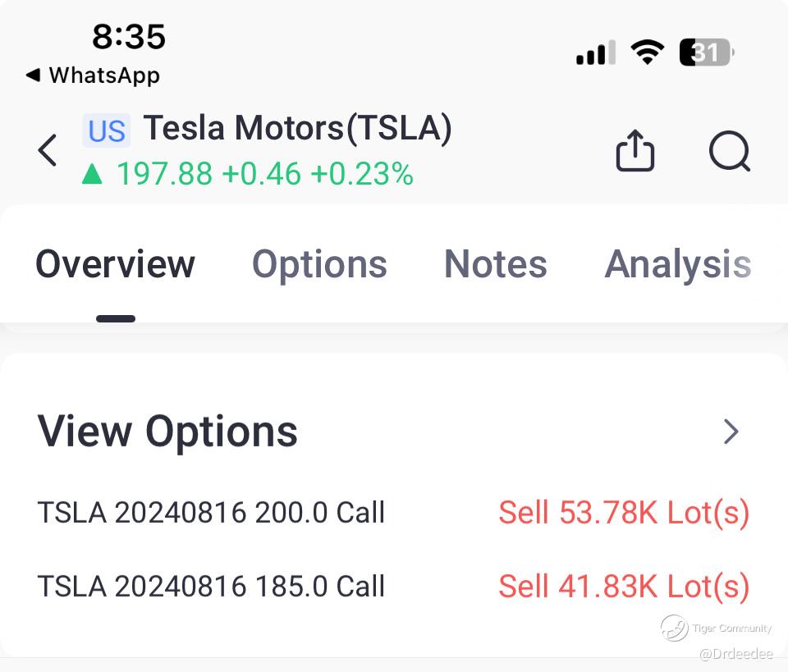Tap the green up-triangle price indicator
The width and height of the screenshot is (788, 672).
coord(92,174)
